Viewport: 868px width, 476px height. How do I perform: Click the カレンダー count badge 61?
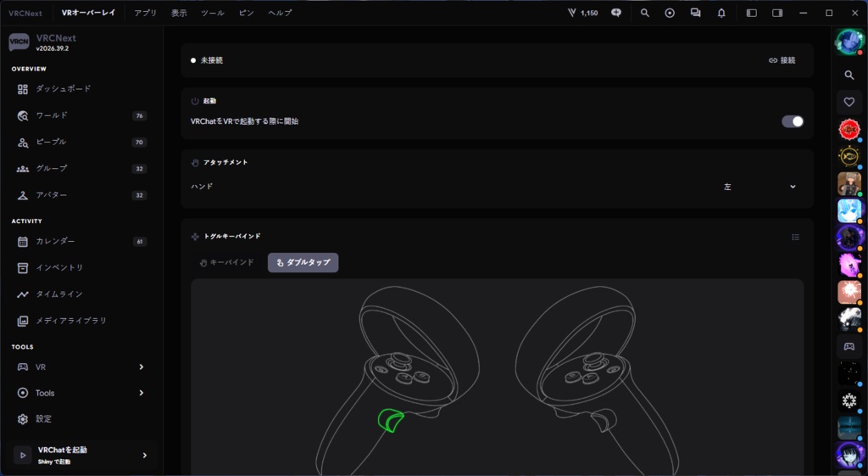pos(140,242)
